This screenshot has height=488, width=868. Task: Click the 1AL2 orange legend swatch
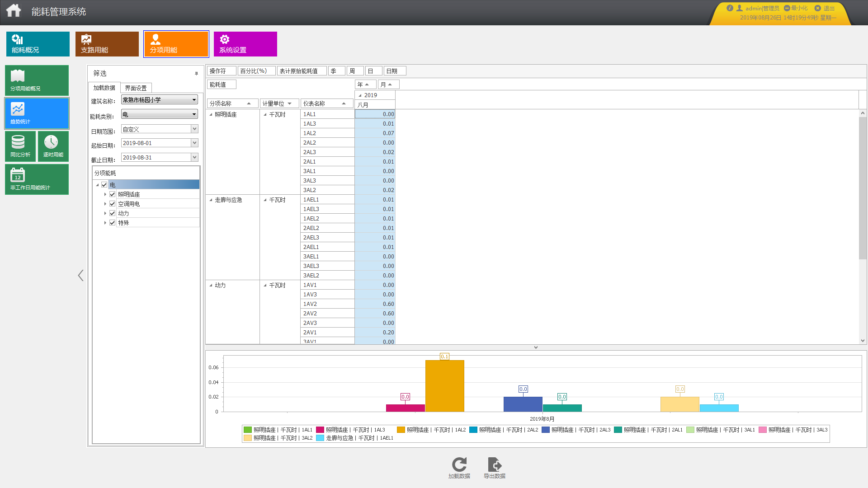[401, 430]
